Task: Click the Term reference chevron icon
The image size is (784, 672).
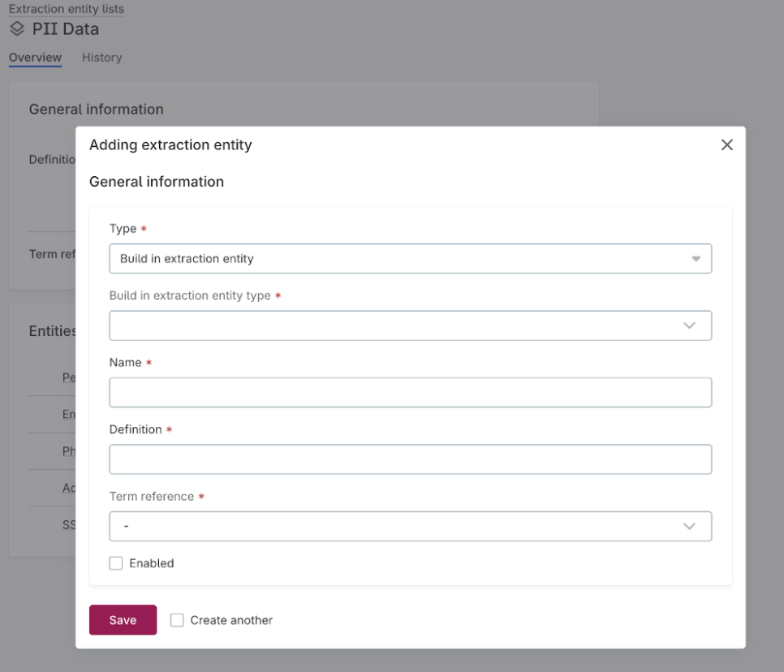Action: click(689, 526)
